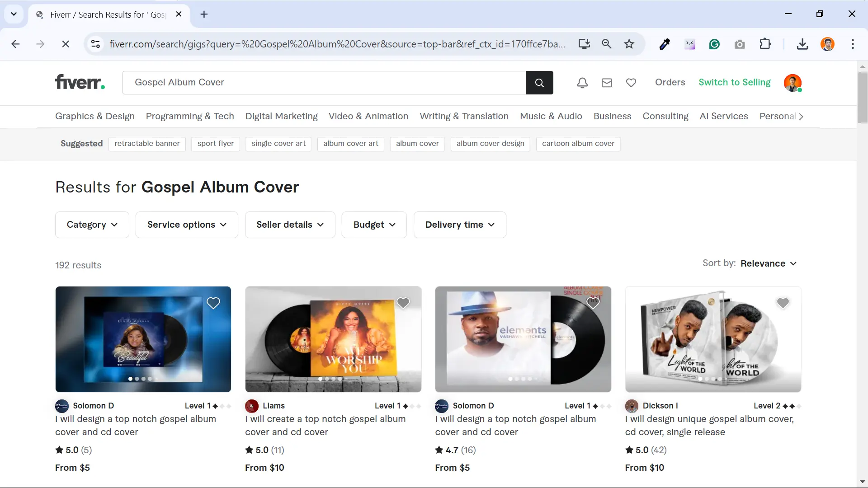Screen dimensions: 868x488
Task: Favorite the elements album cover gig
Action: pos(593,303)
